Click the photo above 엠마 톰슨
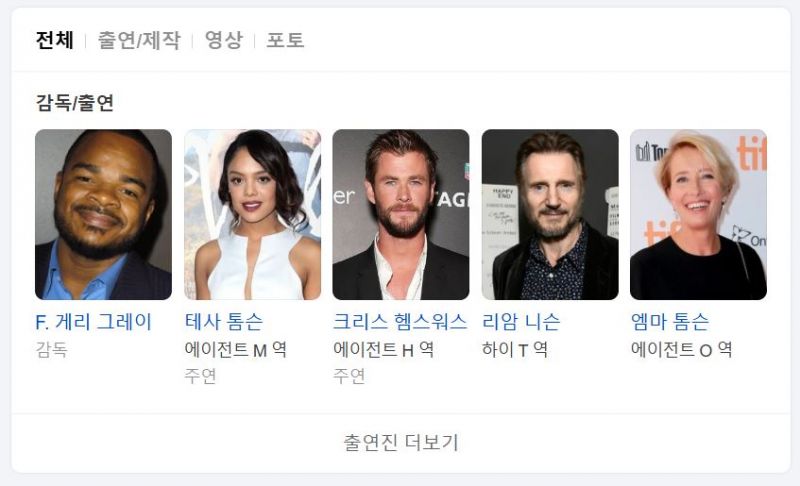Viewport: 800px width, 486px height. pos(698,214)
